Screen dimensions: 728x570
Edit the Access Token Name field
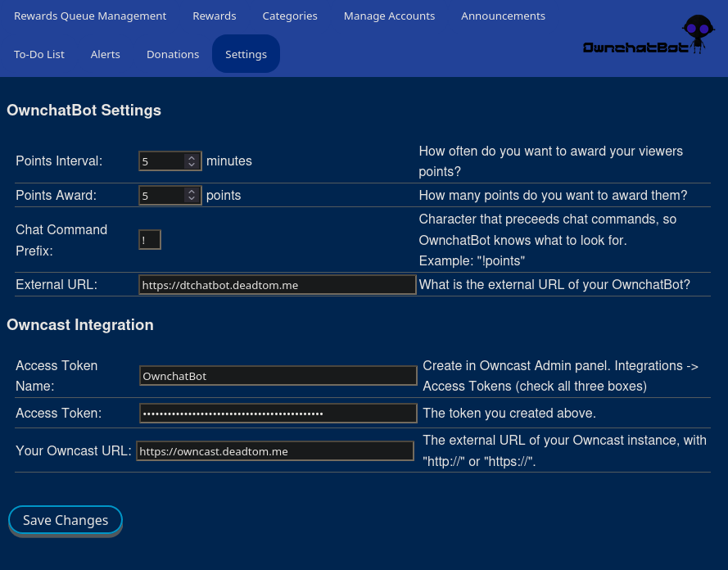(x=278, y=376)
